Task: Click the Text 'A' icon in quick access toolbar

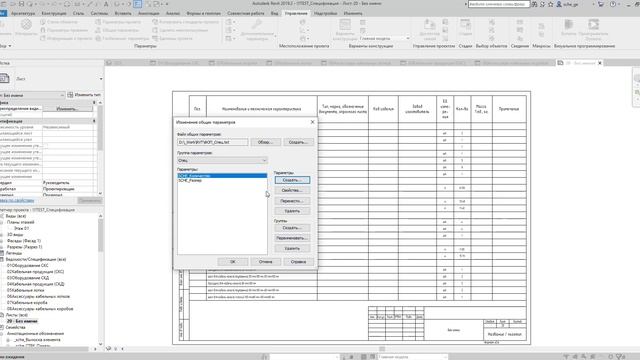Action: [106, 4]
